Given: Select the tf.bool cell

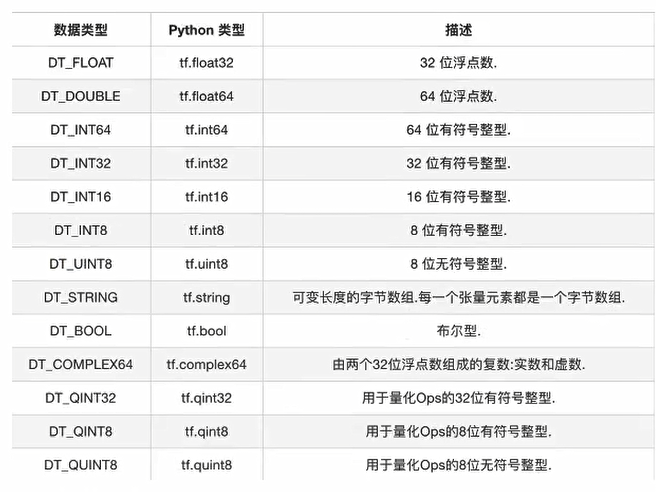Looking at the screenshot, I should [x=207, y=331].
